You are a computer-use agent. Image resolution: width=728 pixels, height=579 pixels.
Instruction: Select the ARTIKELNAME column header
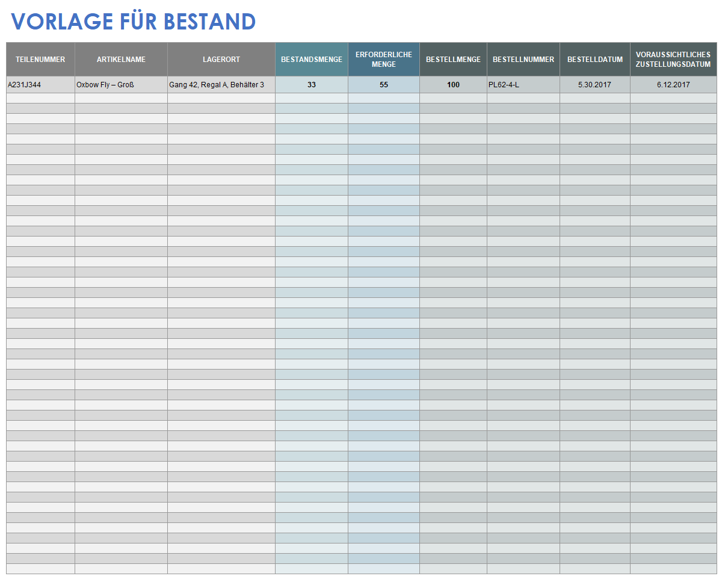click(121, 60)
